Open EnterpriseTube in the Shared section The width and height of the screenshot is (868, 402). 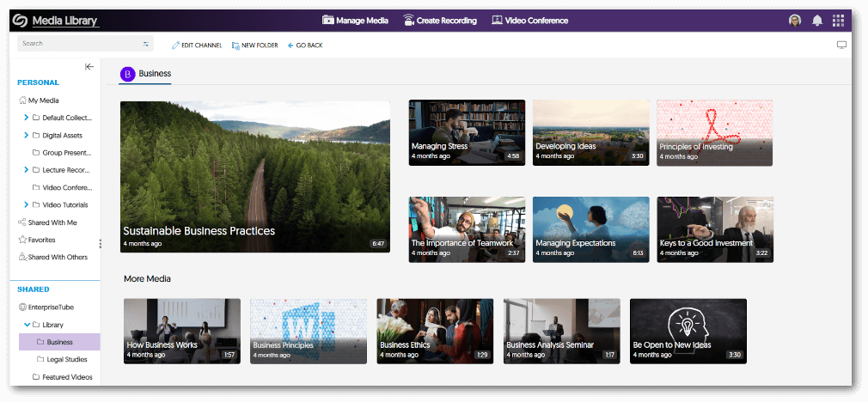[x=46, y=307]
